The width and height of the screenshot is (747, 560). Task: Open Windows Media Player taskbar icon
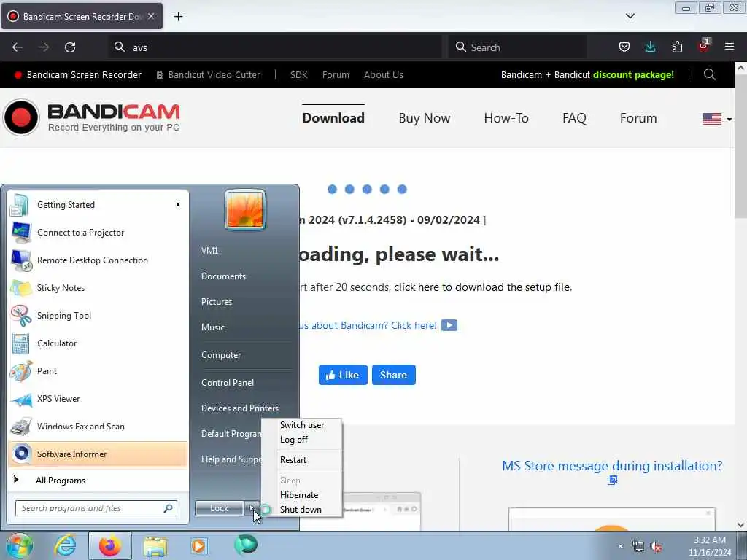tap(199, 545)
